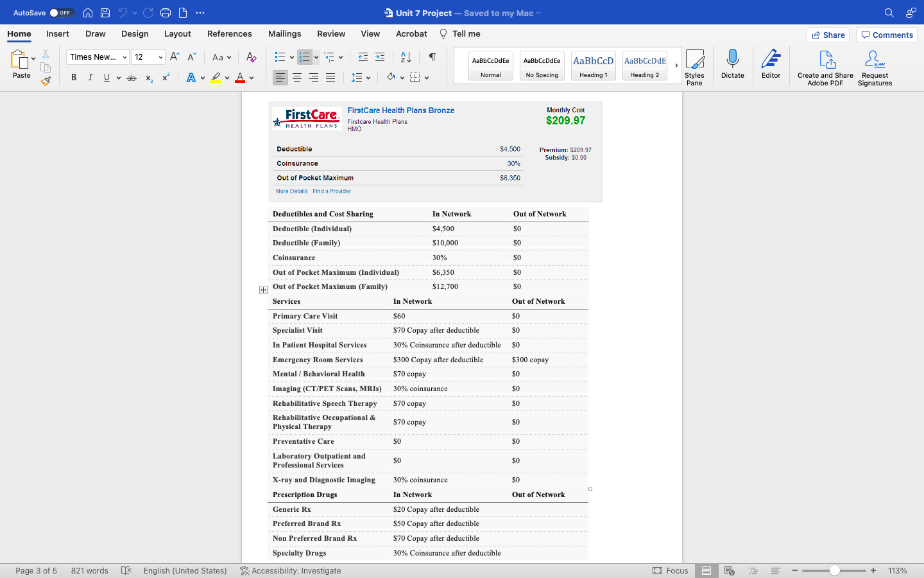
Task: Click Create and Share Adobe PDF
Action: point(825,67)
